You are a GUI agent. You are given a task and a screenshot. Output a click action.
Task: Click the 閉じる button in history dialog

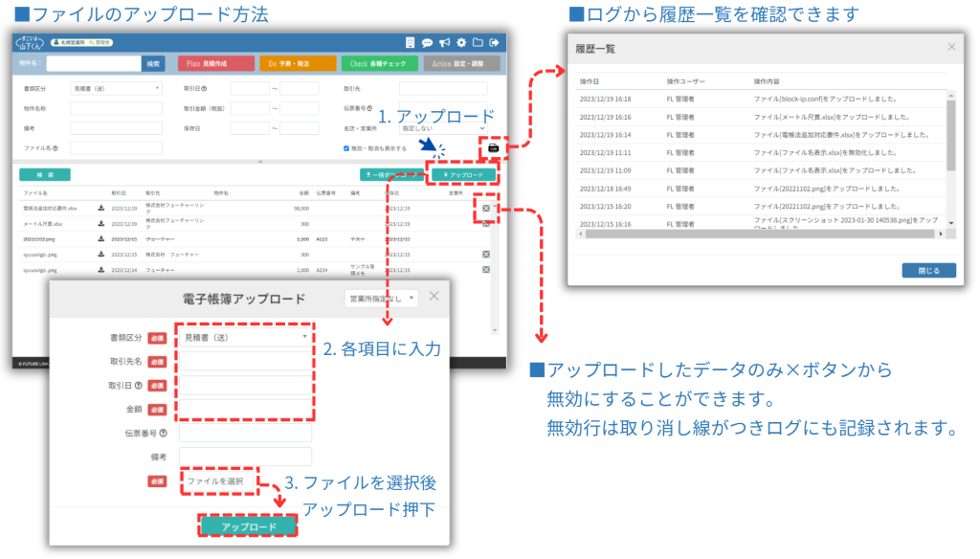928,271
